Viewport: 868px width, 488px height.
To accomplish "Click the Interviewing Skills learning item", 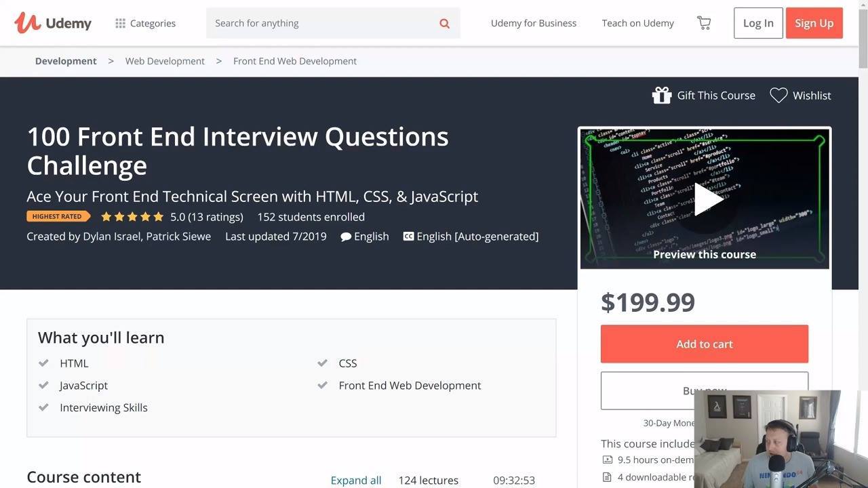I will click(104, 407).
